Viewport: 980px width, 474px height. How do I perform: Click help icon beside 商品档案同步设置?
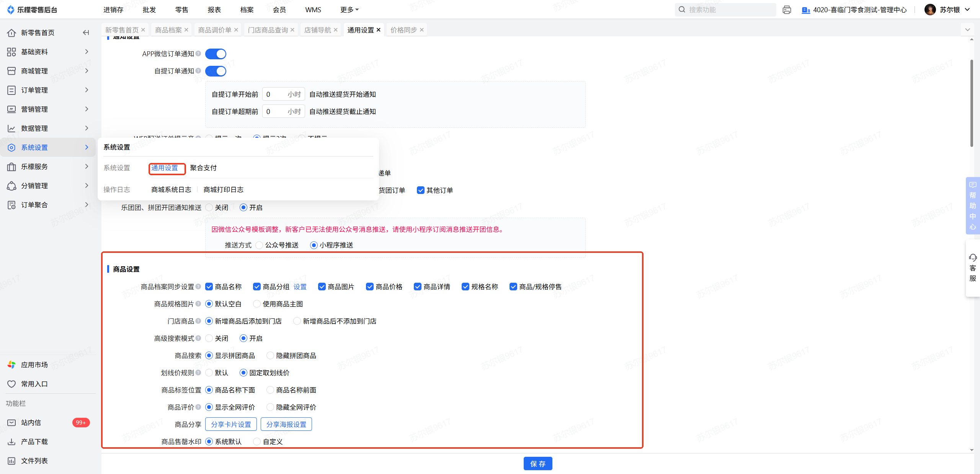pos(198,287)
